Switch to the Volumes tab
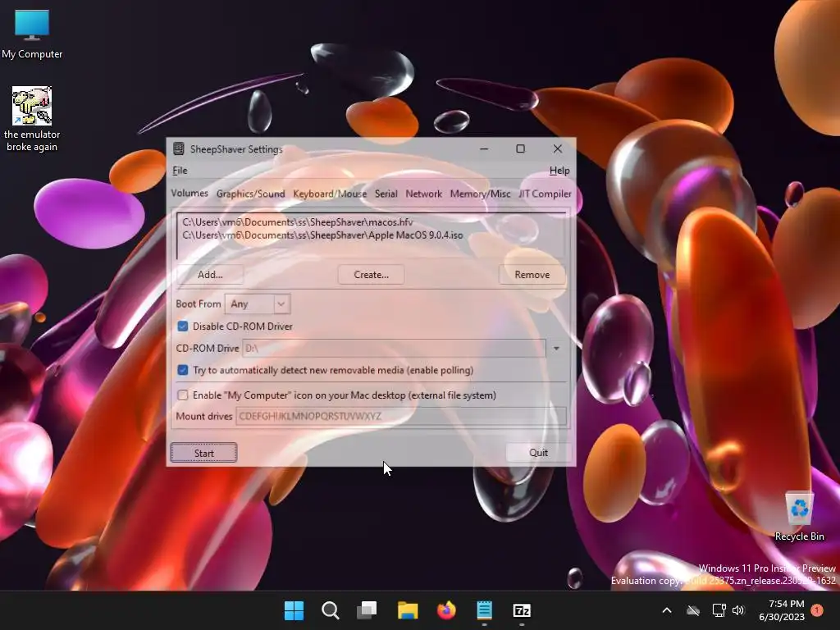The width and height of the screenshot is (840, 630). [189, 194]
